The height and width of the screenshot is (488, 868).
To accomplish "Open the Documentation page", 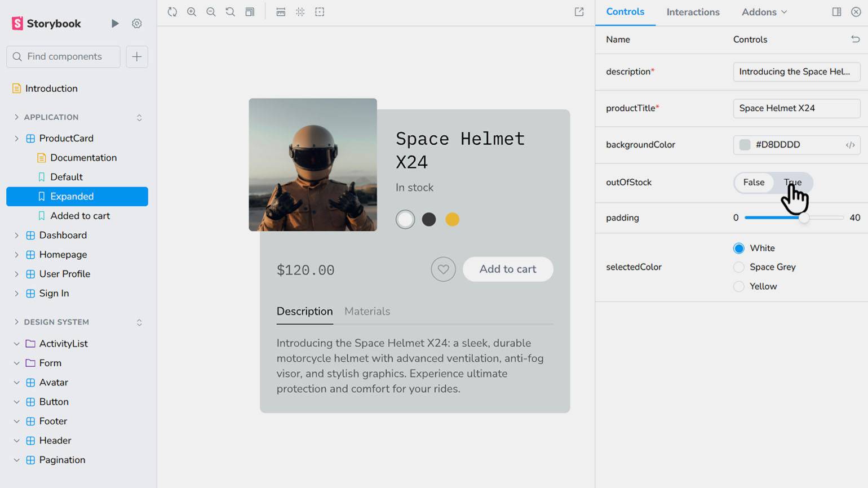I will tap(83, 158).
